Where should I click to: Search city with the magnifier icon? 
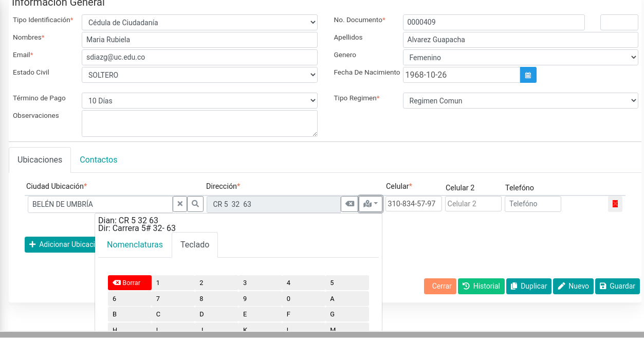pos(195,204)
